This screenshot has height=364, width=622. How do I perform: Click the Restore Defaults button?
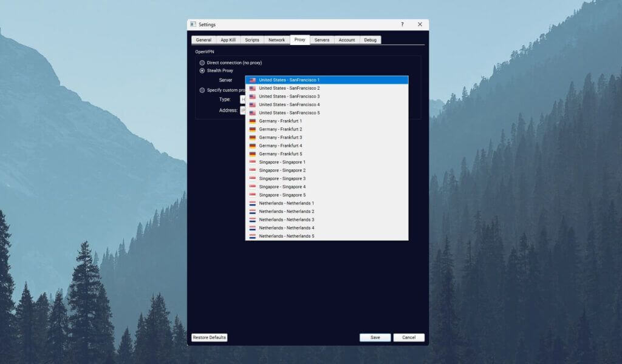(209, 337)
